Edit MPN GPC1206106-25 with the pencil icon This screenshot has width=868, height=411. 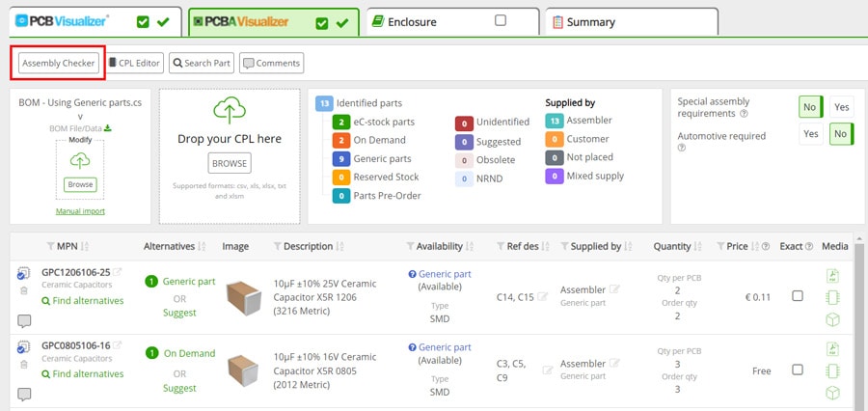pyautogui.click(x=118, y=272)
